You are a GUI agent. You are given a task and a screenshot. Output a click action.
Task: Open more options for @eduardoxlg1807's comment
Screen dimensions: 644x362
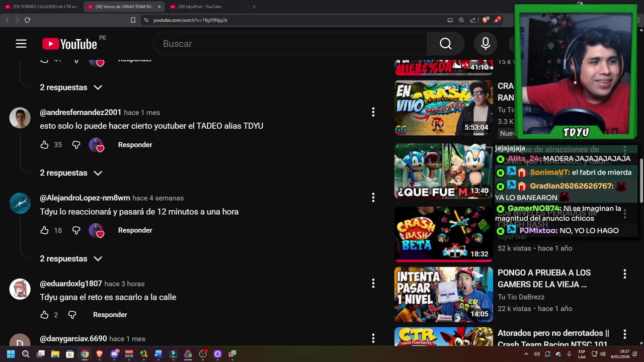(373, 284)
